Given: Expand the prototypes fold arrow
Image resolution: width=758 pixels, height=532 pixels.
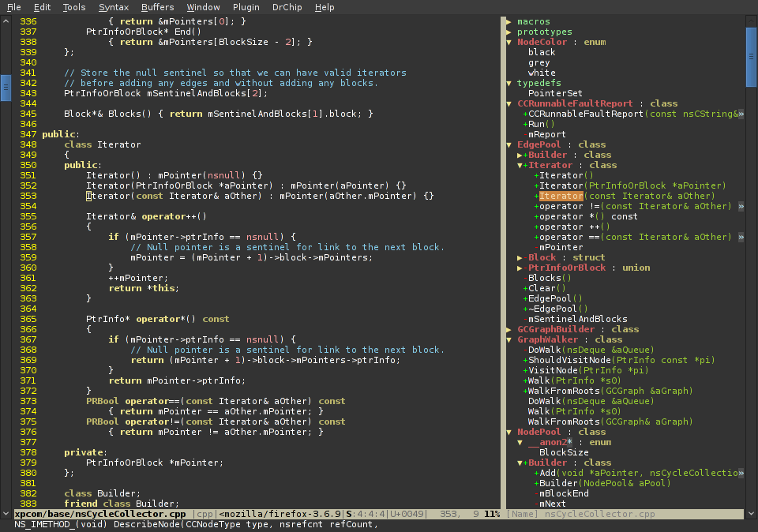Looking at the screenshot, I should 509,32.
